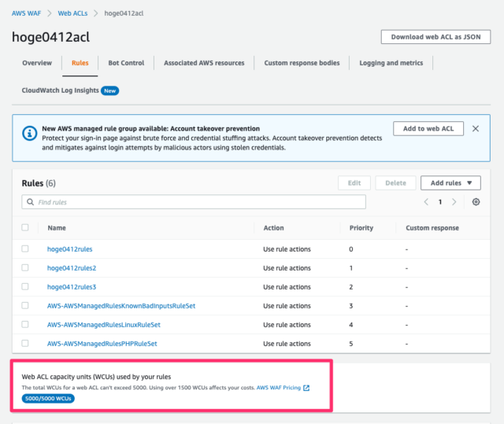Open the AWS WAF Pricing link
This screenshot has width=504, height=424.
(x=279, y=388)
